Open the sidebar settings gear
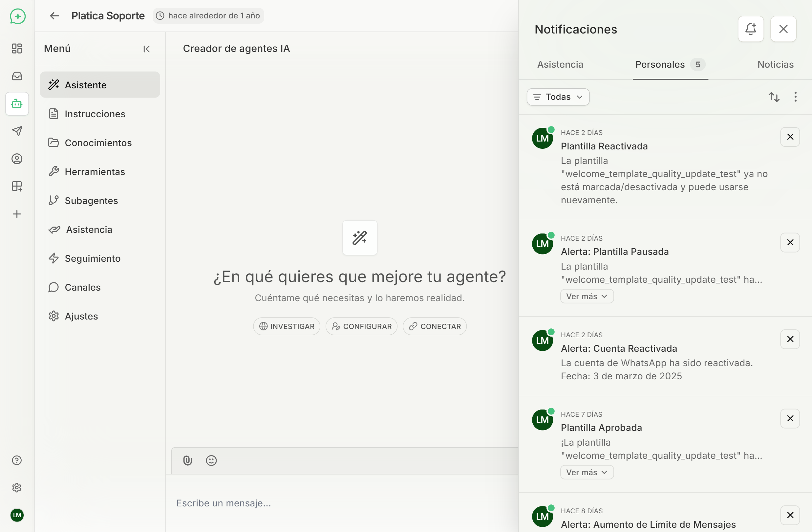This screenshot has width=812, height=532. click(x=17, y=487)
